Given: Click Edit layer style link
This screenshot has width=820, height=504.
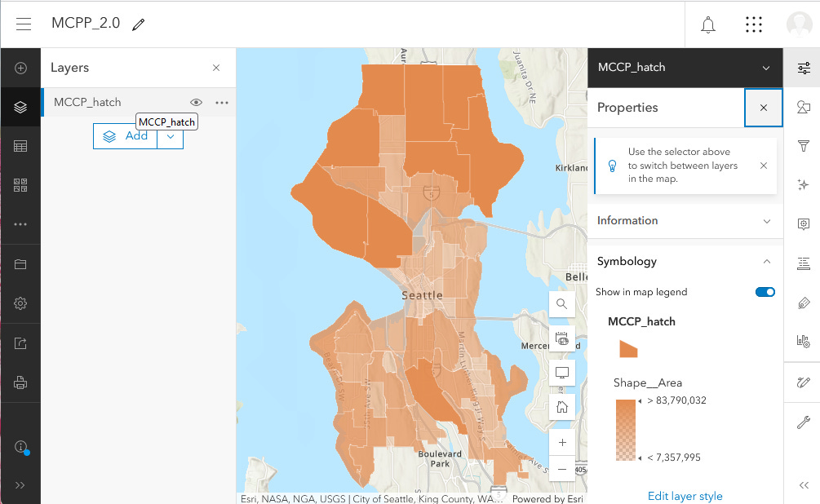Looking at the screenshot, I should (x=685, y=496).
